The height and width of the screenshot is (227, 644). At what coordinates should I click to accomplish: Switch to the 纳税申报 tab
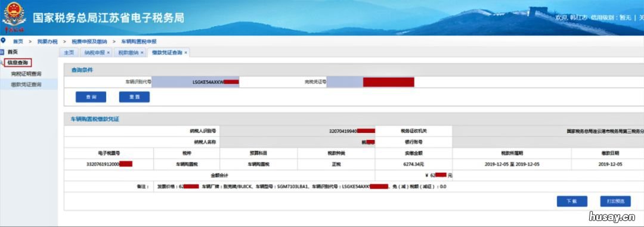(x=95, y=52)
